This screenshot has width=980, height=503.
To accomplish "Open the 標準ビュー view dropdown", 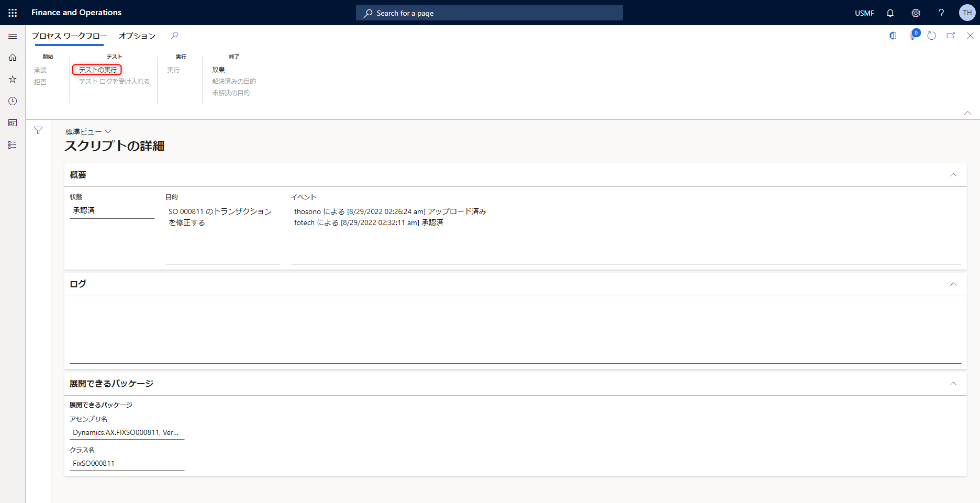I will [88, 131].
